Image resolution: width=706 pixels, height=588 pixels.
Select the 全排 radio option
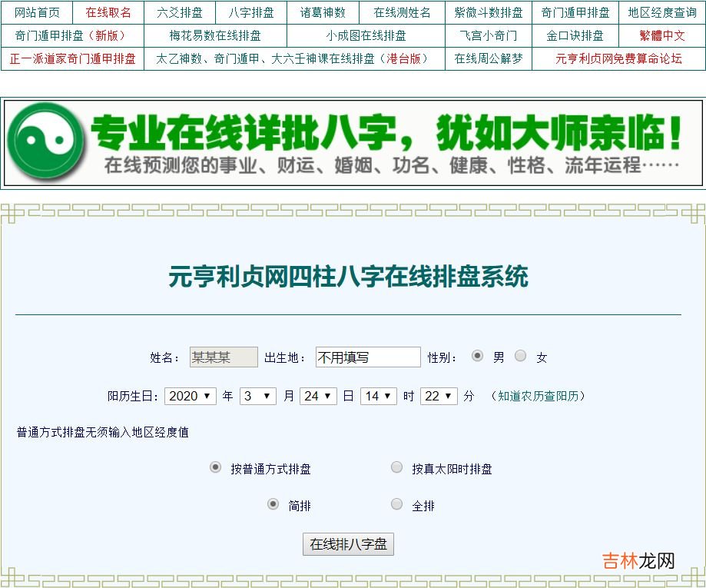(x=396, y=504)
